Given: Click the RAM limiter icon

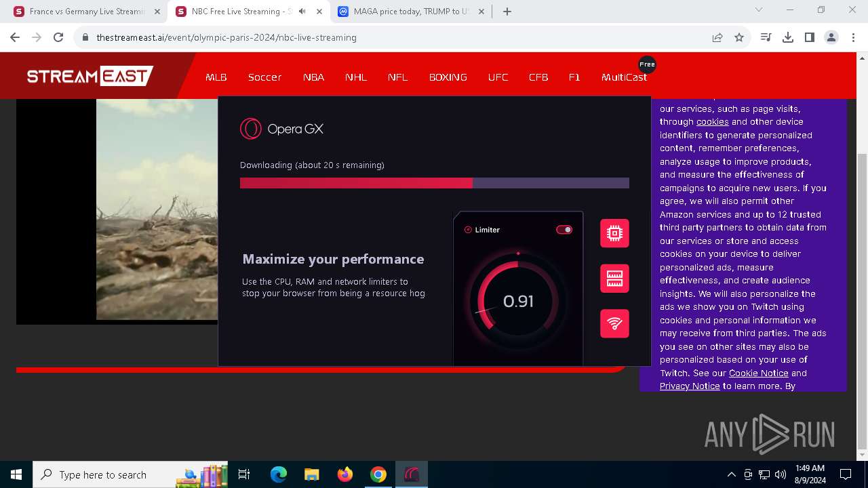Looking at the screenshot, I should point(614,279).
